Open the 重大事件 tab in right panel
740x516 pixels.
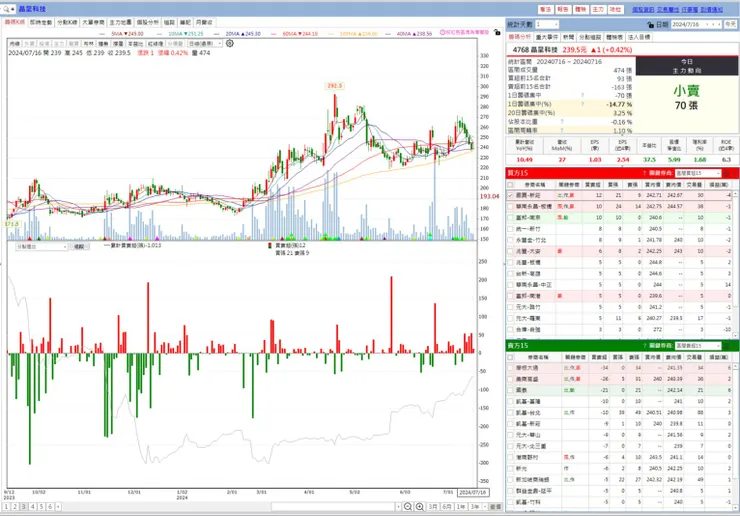[547, 37]
